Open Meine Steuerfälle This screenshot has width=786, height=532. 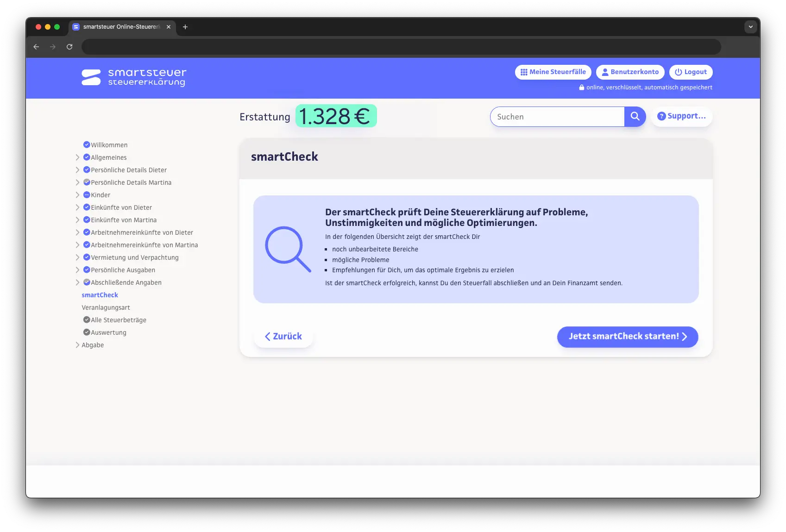(x=553, y=72)
